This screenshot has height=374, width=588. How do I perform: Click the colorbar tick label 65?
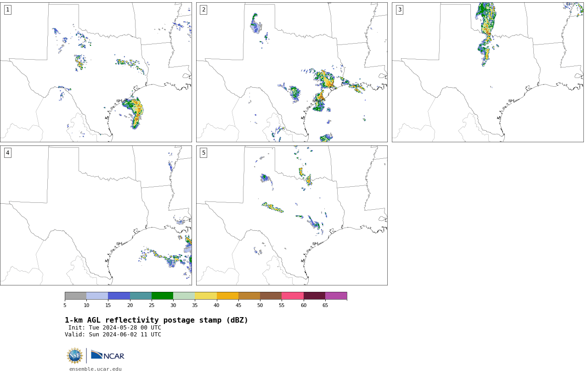click(325, 305)
